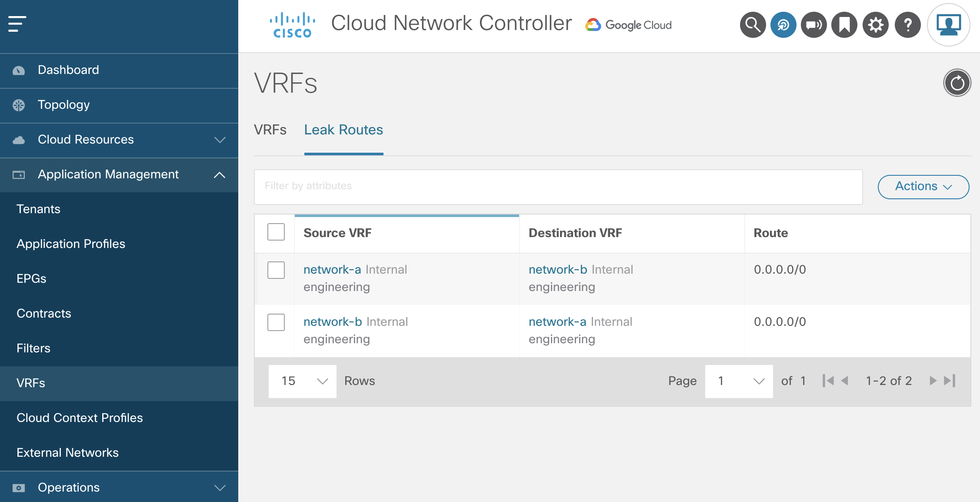The height and width of the screenshot is (502, 980).
Task: Switch to the VRFs tab
Action: (x=270, y=130)
